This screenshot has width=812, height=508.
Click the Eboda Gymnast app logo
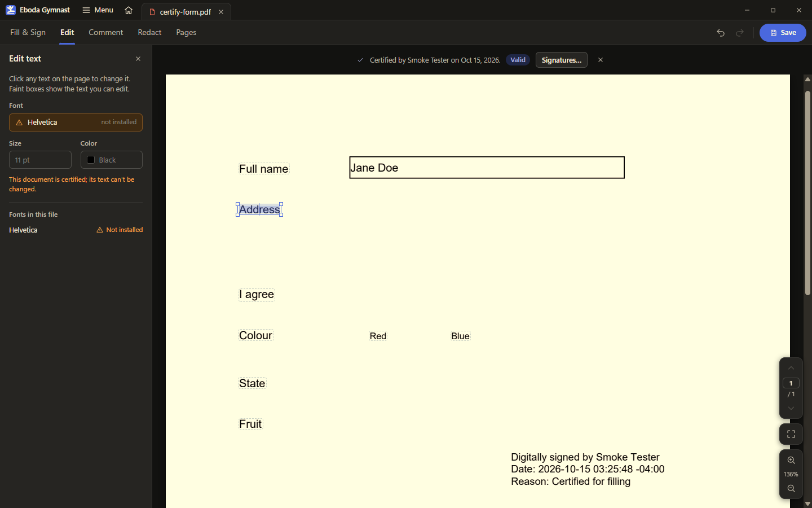point(11,10)
